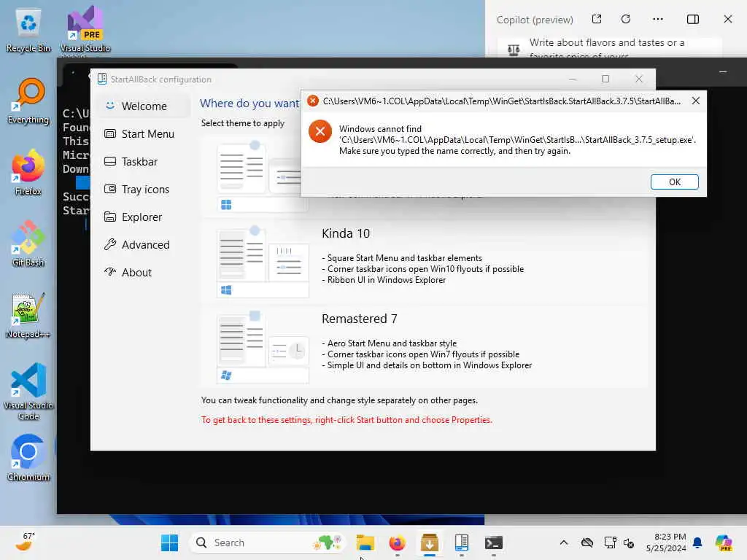The image size is (747, 560).
Task: Click the red error icon in dialog body
Action: (x=320, y=131)
